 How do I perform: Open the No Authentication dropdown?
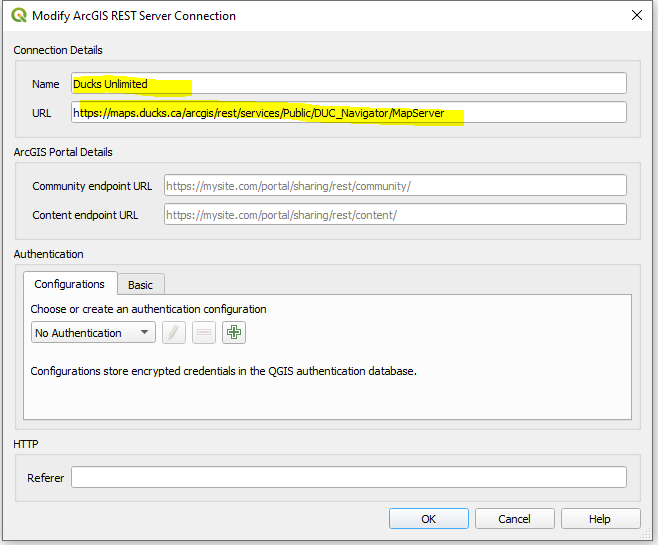click(93, 333)
